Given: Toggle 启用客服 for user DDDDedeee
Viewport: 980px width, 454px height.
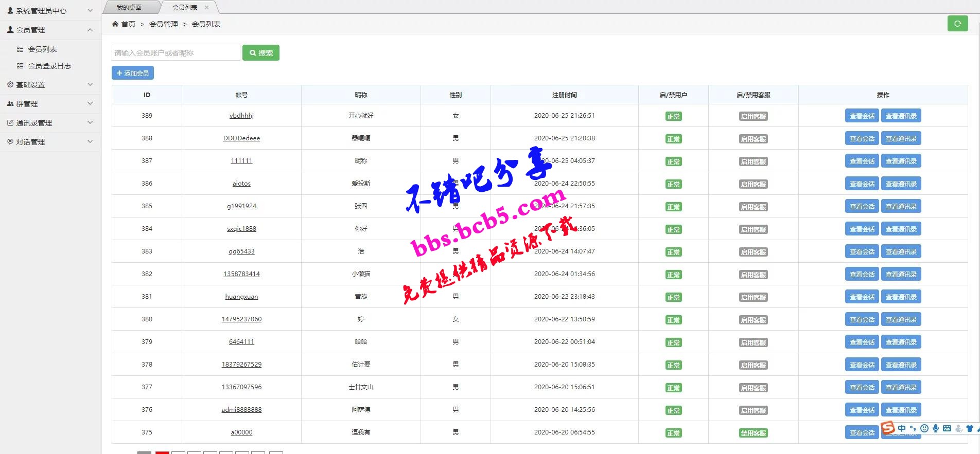Looking at the screenshot, I should click(754, 139).
